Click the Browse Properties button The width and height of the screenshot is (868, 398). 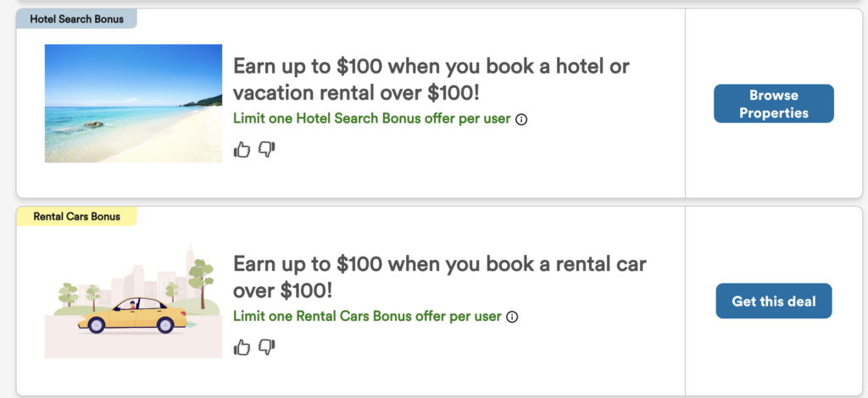tap(773, 103)
